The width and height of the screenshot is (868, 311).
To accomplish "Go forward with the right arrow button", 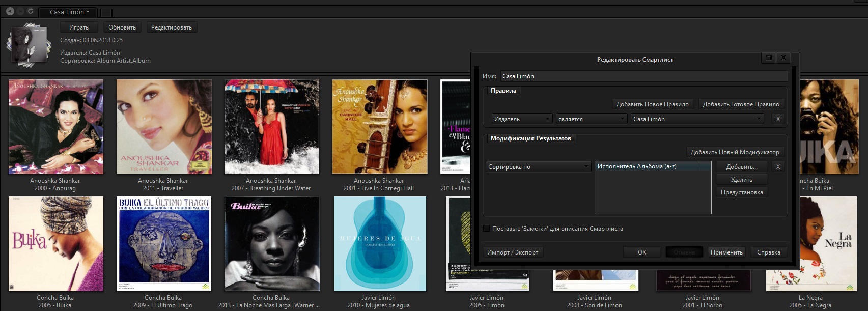I will (x=20, y=11).
